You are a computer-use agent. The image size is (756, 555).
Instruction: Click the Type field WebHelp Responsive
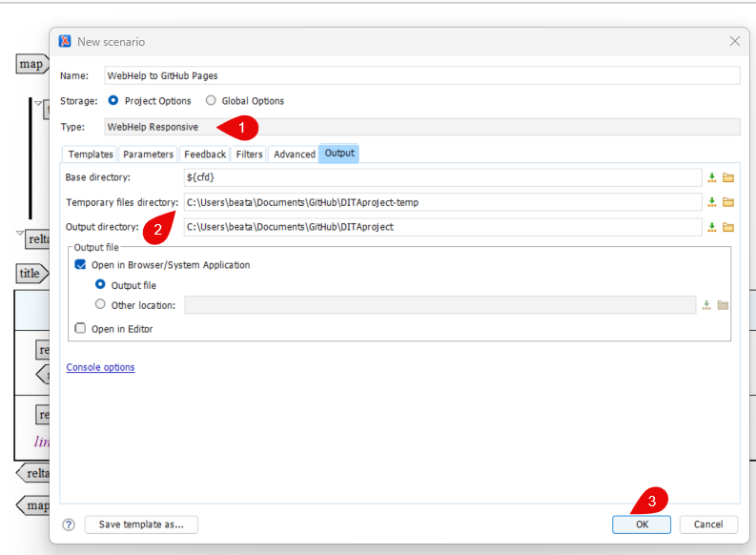(422, 127)
